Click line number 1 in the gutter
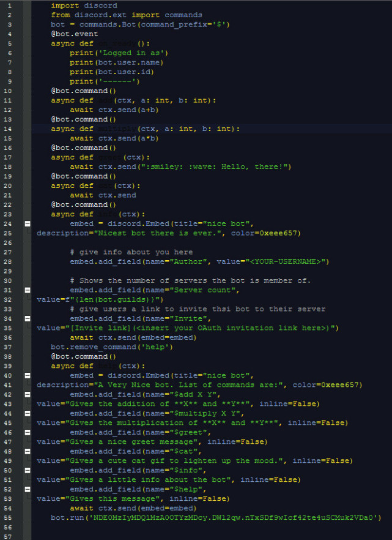The image size is (392, 540). pyautogui.click(x=9, y=6)
